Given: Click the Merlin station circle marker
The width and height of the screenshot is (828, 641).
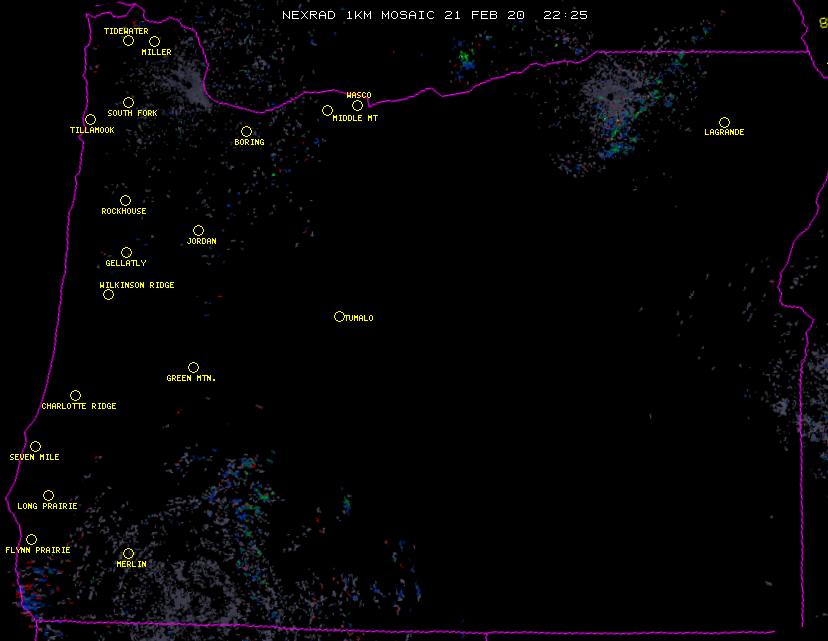Looking at the screenshot, I should (x=128, y=553).
